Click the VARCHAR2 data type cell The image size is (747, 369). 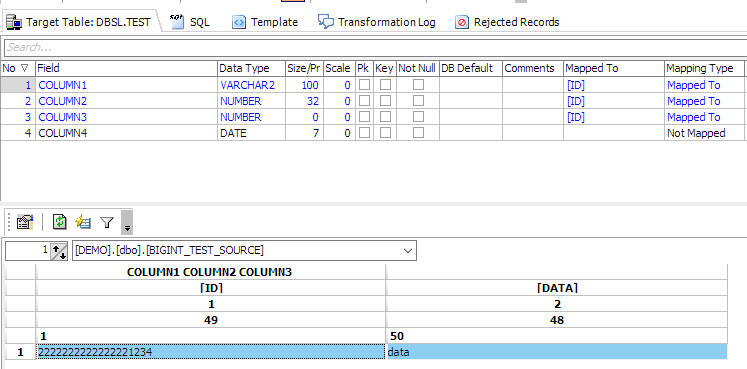point(252,85)
